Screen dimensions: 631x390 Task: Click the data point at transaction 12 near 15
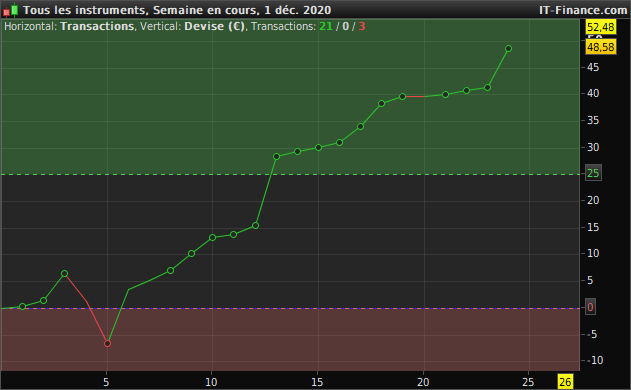pyautogui.click(x=255, y=226)
